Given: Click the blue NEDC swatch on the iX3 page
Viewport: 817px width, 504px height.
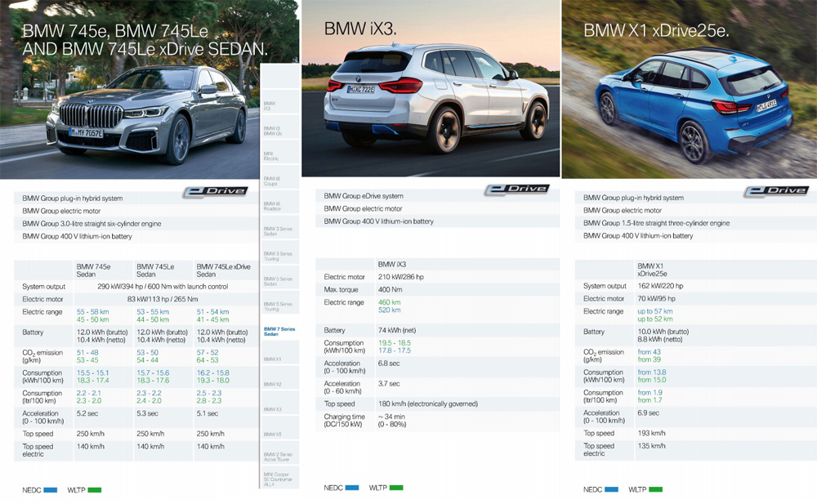Looking at the screenshot, I should click(352, 488).
